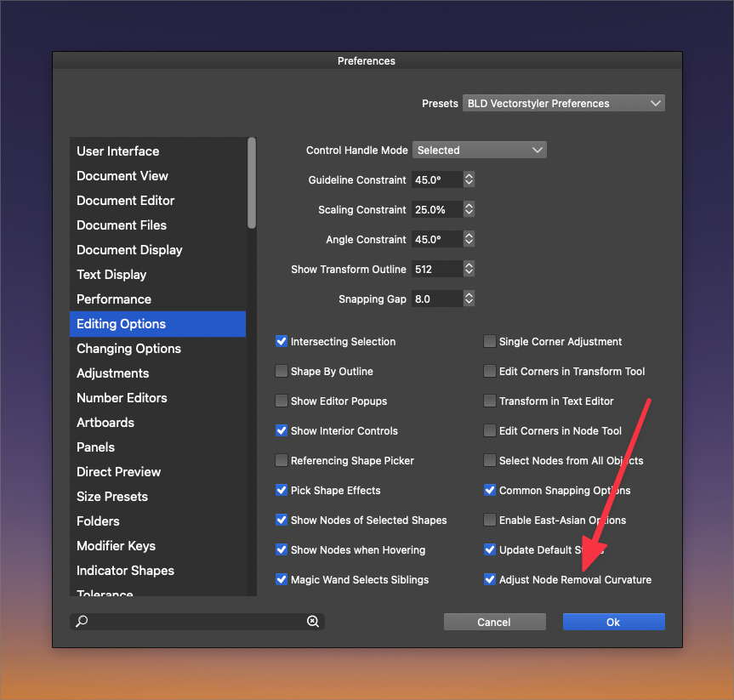Uncheck Adjust Node Removal Curvature
Image resolution: width=734 pixels, height=700 pixels.
(490, 580)
